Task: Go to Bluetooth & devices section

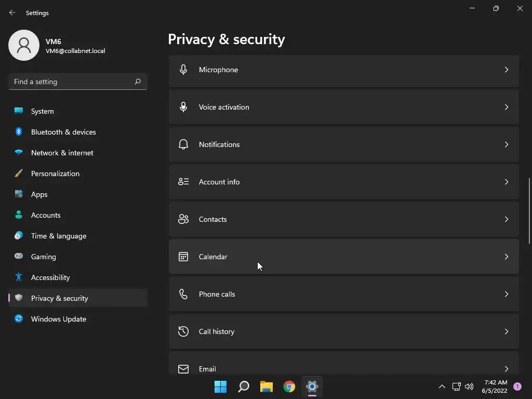Action: (63, 132)
